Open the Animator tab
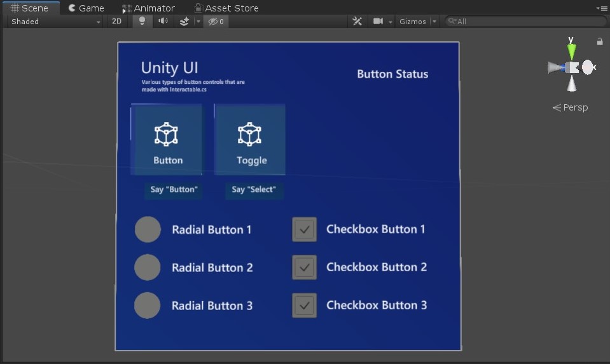Screen dimensions: 610x364 149,8
